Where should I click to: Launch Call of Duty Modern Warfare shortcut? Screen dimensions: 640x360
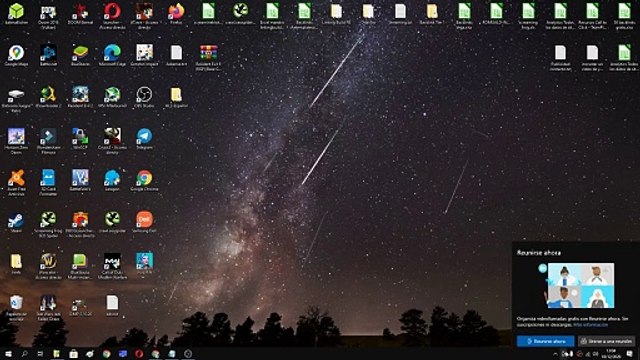[x=112, y=266]
